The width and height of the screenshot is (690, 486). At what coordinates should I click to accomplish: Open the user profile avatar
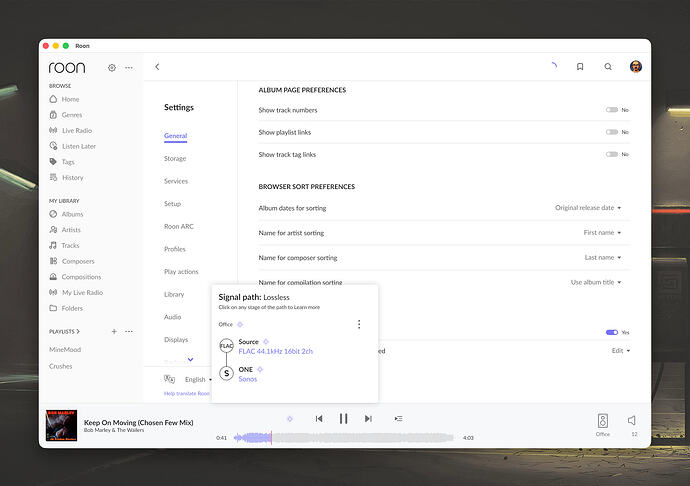(x=635, y=66)
